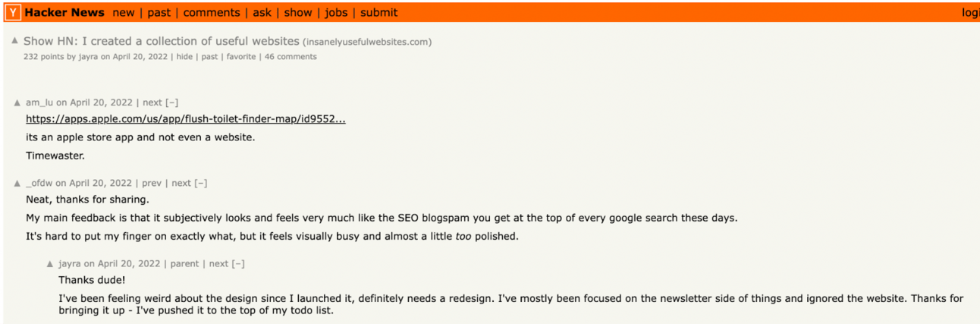Open the '46 comments' link
The height and width of the screenshot is (324, 980).
tap(291, 57)
